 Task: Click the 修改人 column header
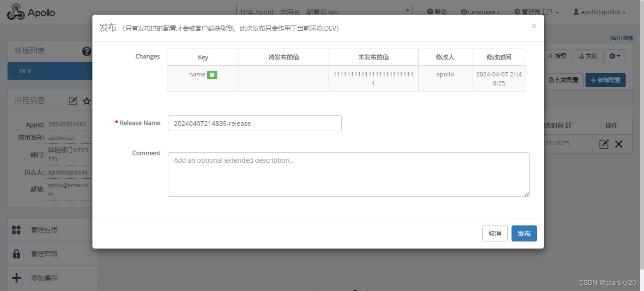[445, 57]
